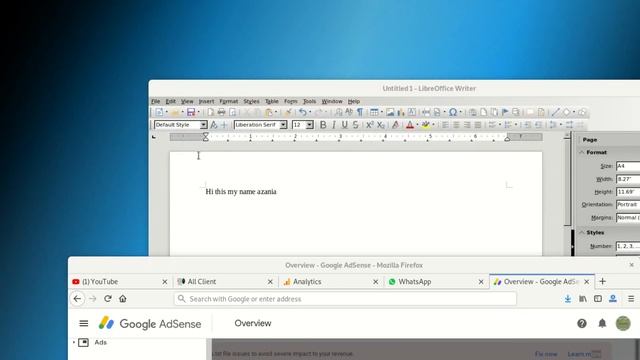Image resolution: width=640 pixels, height=360 pixels.
Task: Click the Firefox address bar
Action: click(345, 299)
